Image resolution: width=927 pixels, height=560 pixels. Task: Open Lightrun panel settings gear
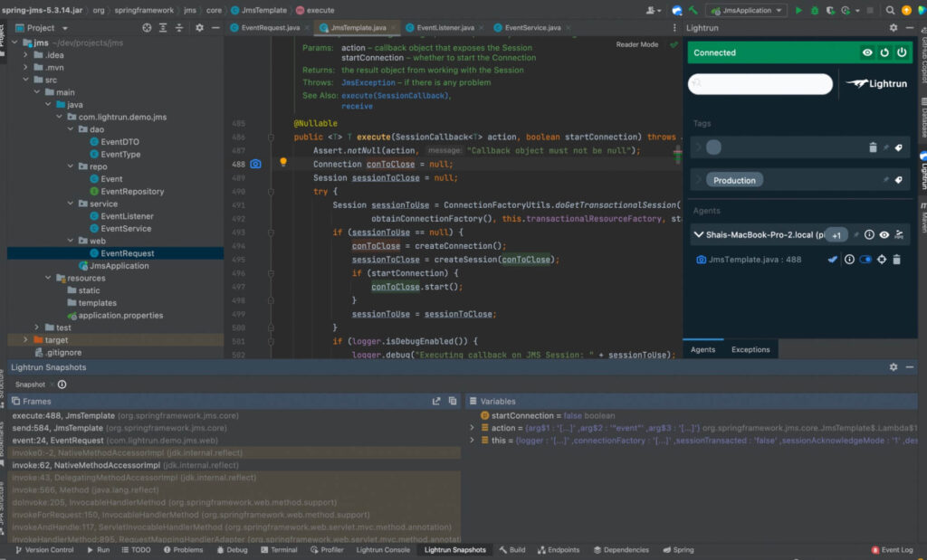point(893,27)
